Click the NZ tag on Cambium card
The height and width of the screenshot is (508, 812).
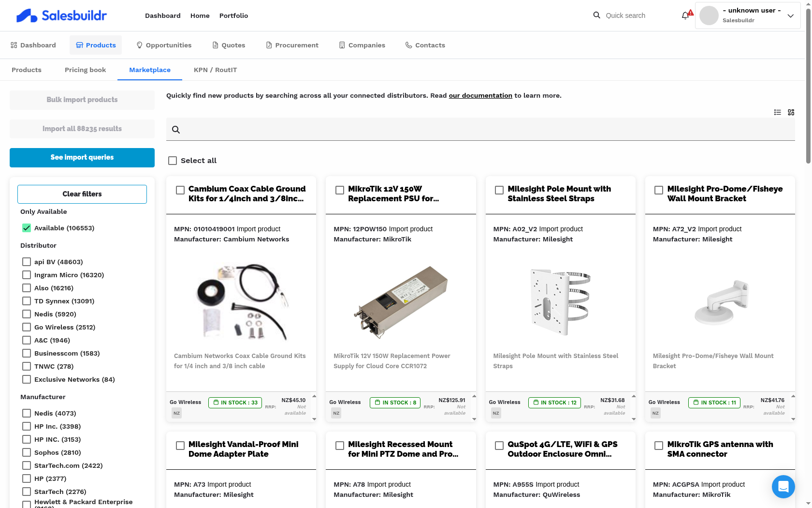point(177,413)
